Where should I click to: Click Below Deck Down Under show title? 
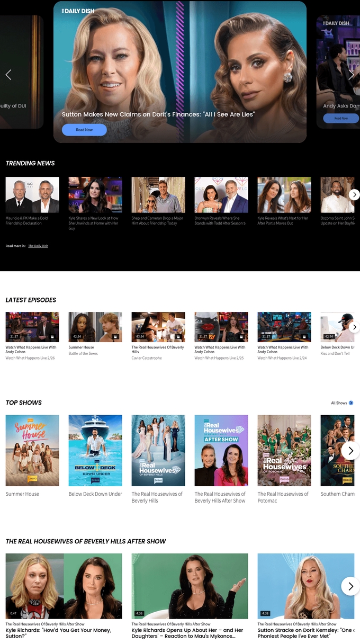pyautogui.click(x=95, y=494)
